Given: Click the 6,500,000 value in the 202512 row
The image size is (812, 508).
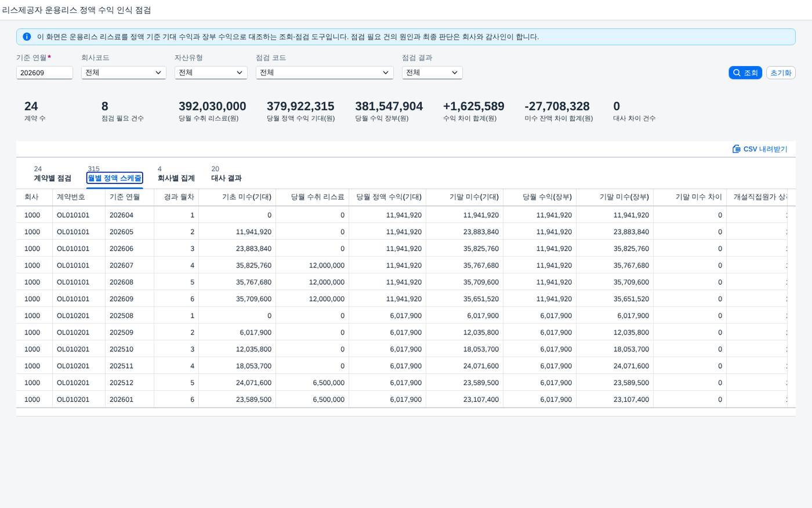Looking at the screenshot, I should point(328,383).
